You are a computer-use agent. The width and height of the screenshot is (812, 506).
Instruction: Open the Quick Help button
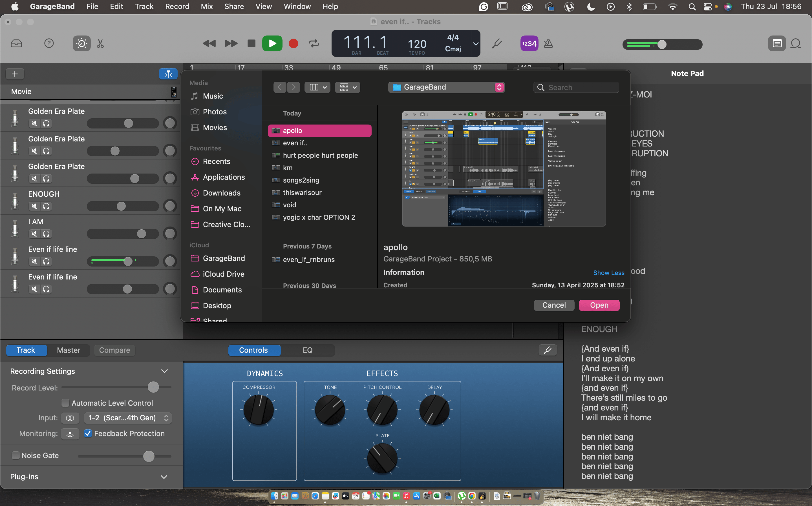49,43
